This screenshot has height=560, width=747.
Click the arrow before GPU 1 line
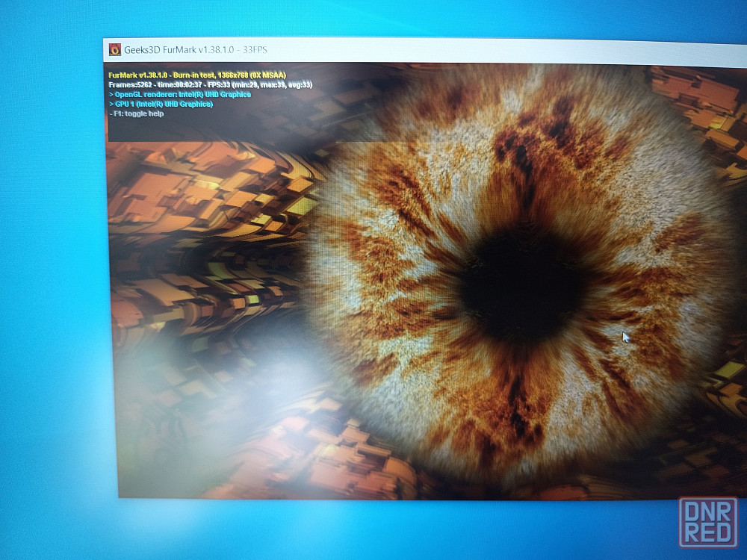pyautogui.click(x=111, y=104)
